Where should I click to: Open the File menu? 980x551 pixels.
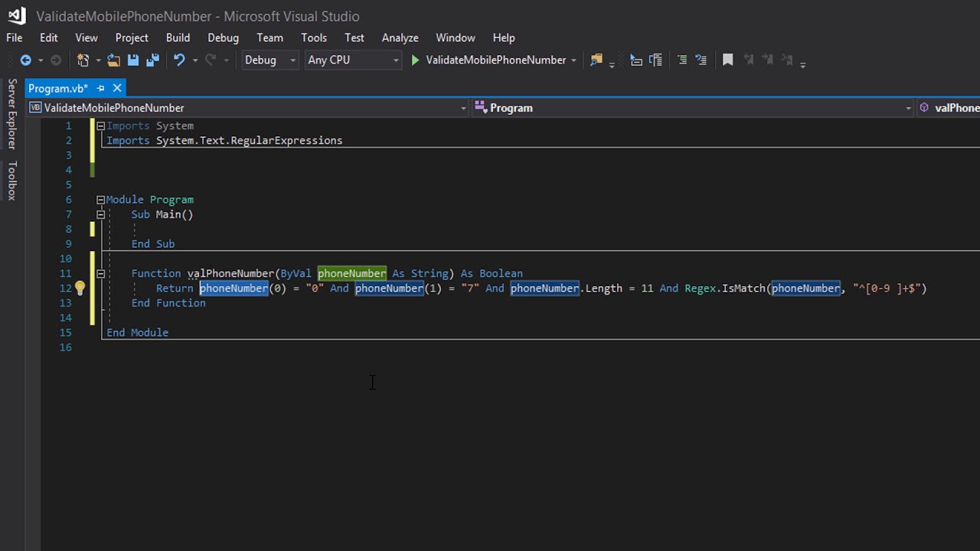(x=15, y=37)
